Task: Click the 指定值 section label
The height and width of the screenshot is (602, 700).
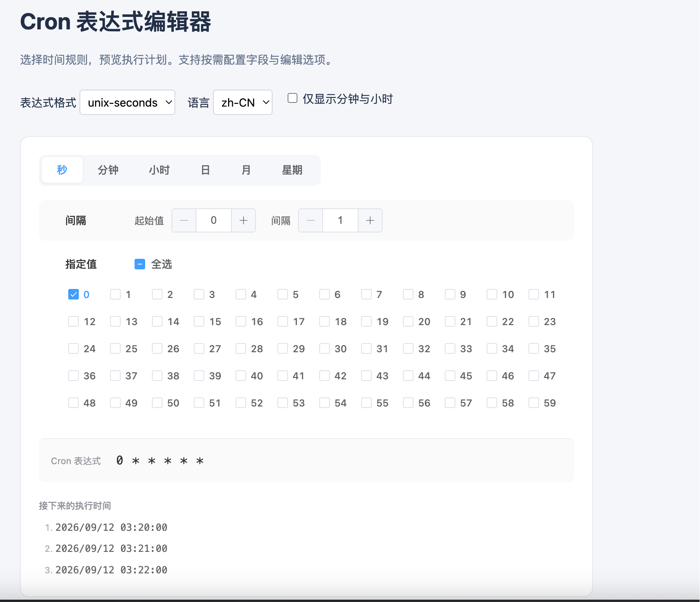Action: click(x=81, y=264)
